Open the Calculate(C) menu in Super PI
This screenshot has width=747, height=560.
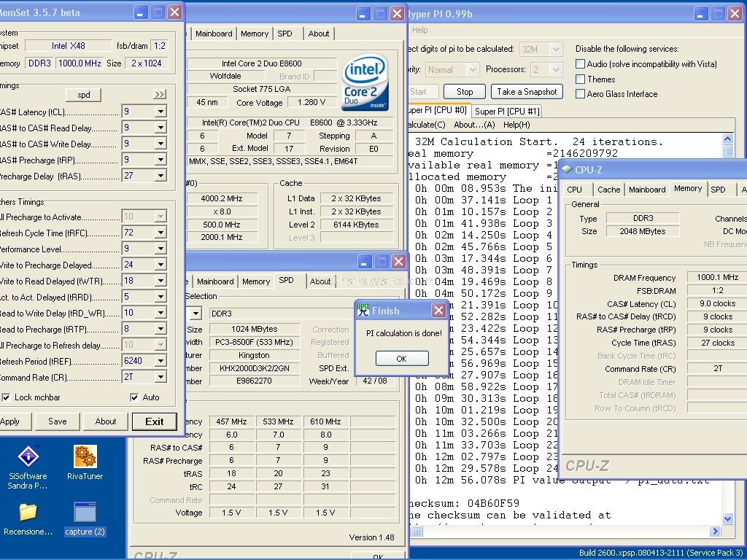(x=427, y=125)
